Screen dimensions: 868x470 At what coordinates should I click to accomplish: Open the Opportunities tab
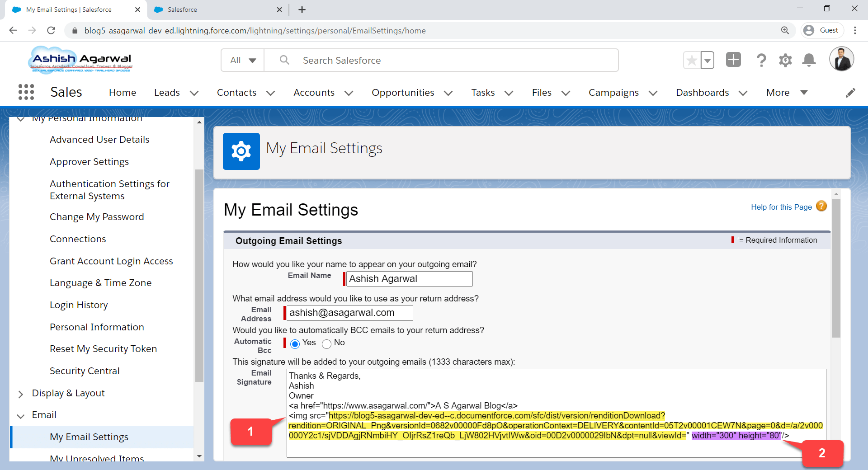coord(403,93)
